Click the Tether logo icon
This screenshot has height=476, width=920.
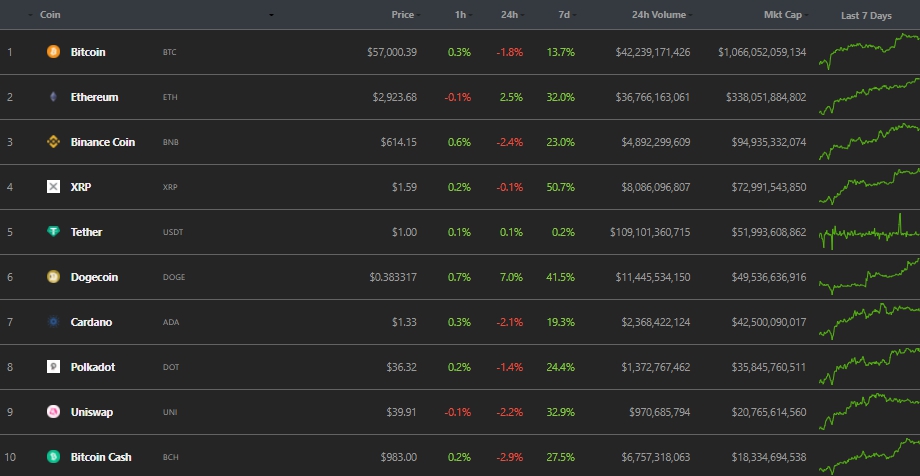pyautogui.click(x=53, y=232)
